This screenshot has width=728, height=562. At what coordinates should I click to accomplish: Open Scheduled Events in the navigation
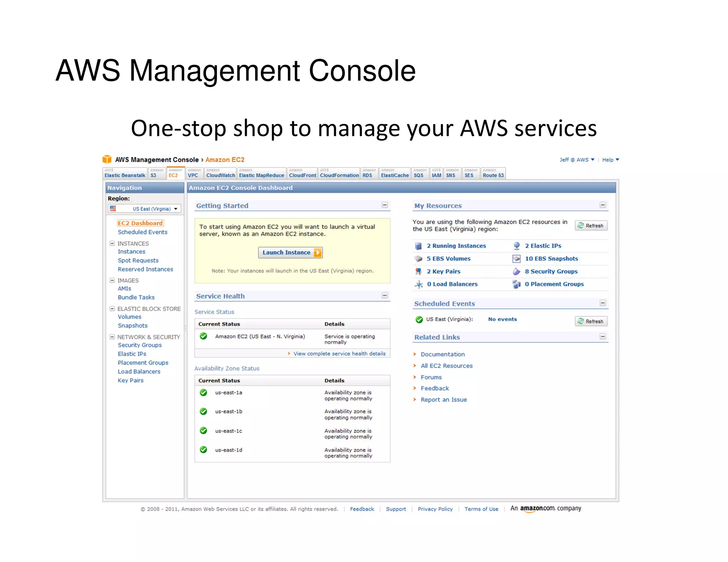click(x=143, y=232)
